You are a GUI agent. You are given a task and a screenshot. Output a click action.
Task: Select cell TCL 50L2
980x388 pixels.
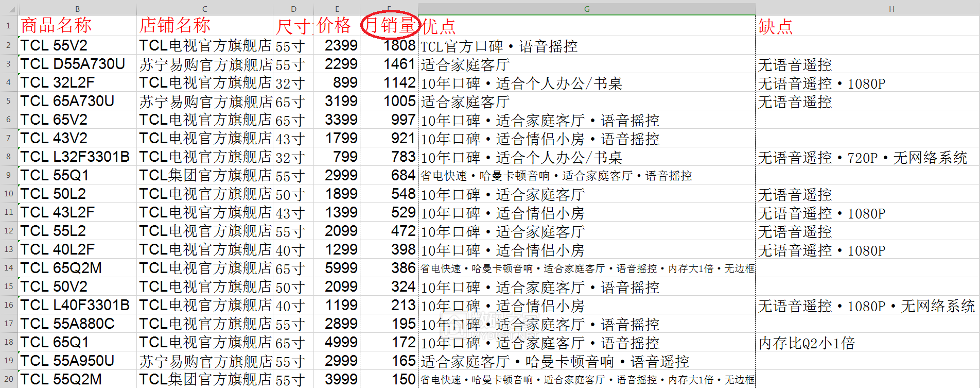point(77,194)
